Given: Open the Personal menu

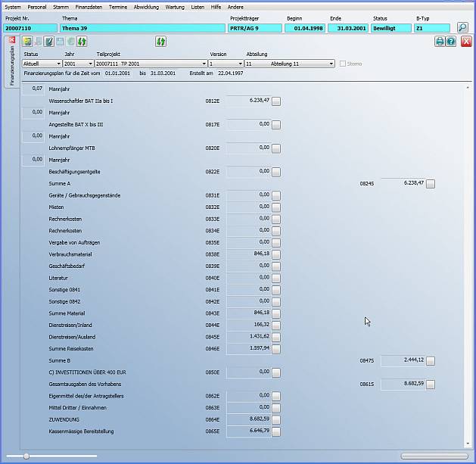Looking at the screenshot, I should 37,7.
